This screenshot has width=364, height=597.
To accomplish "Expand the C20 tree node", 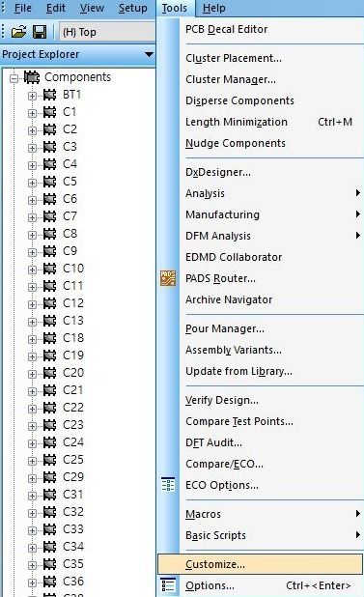I will click(x=32, y=374).
